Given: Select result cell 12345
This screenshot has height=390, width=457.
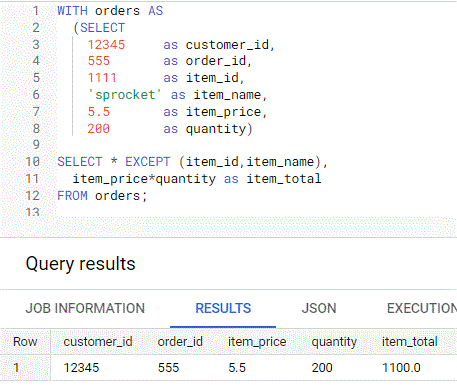Looking at the screenshot, I should [x=81, y=368].
